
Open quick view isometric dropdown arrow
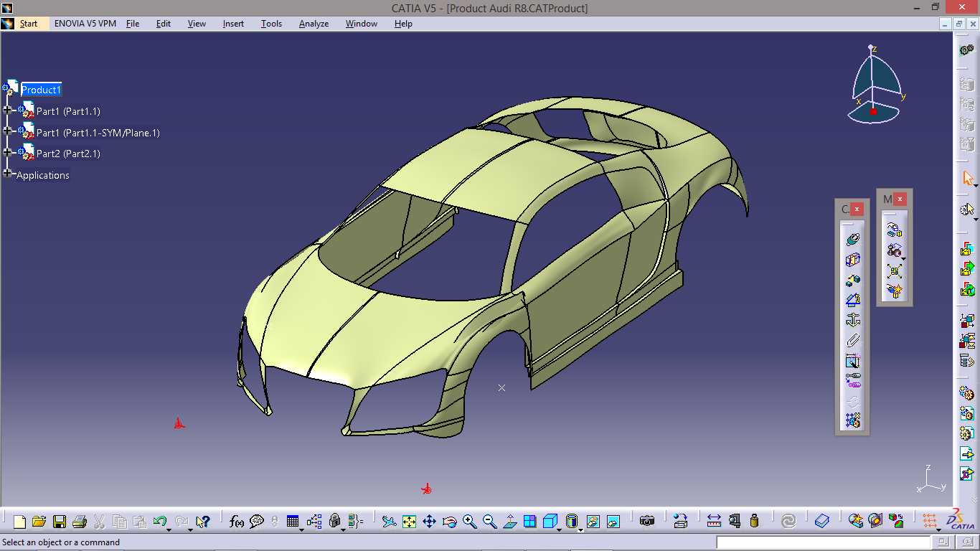559,529
